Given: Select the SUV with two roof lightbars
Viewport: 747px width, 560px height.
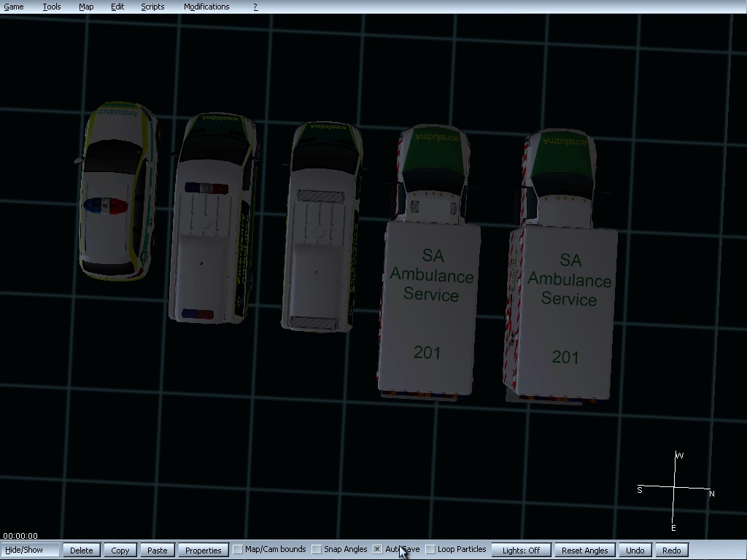Looking at the screenshot, I should pos(214,218).
